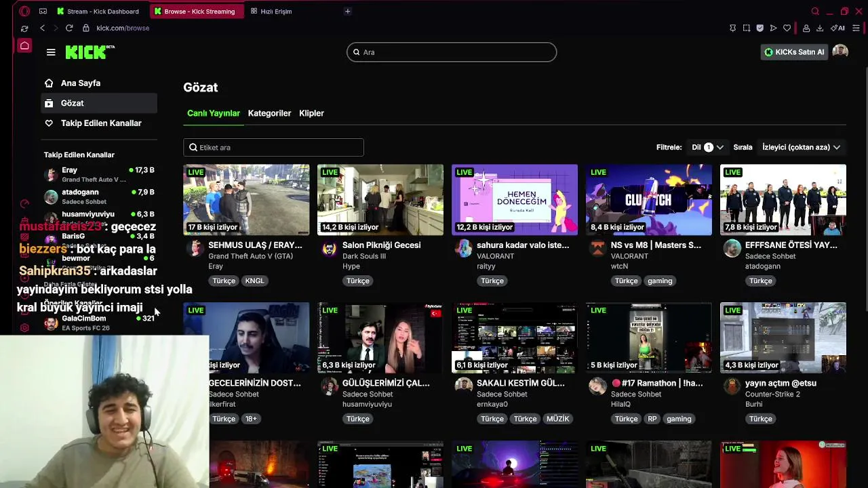Go back using the browser back arrow

pyautogui.click(x=42, y=28)
